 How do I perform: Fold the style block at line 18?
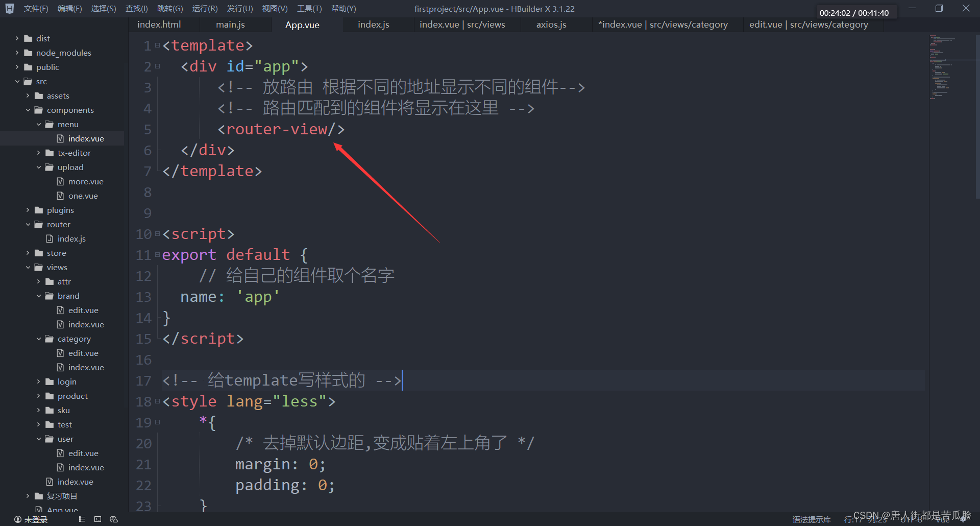pyautogui.click(x=157, y=401)
